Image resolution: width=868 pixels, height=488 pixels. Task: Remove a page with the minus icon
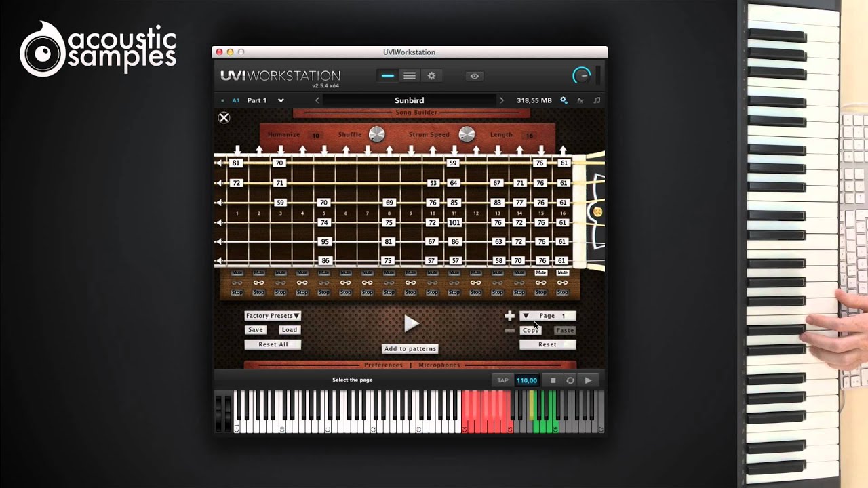509,330
